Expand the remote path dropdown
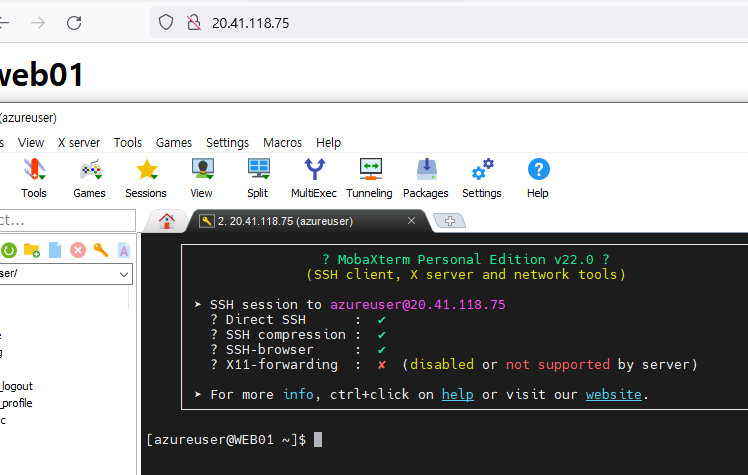 pyautogui.click(x=124, y=274)
